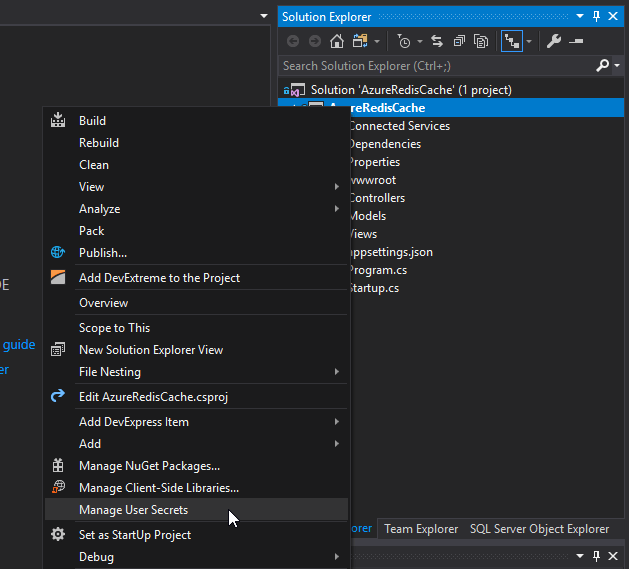Type in the Search Solution Explorer field
Screen dimensions: 629x569
[437, 65]
